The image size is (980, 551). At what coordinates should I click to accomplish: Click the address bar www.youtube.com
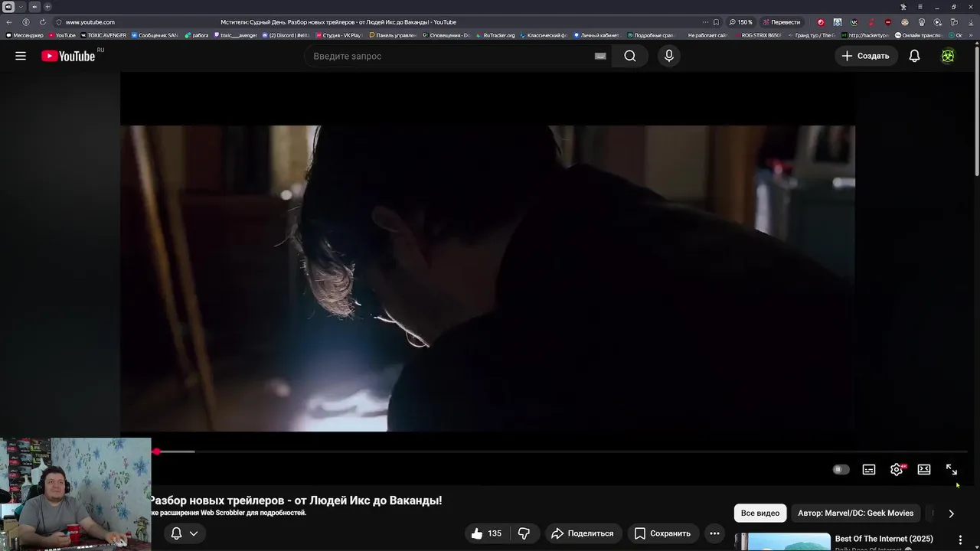[90, 22]
